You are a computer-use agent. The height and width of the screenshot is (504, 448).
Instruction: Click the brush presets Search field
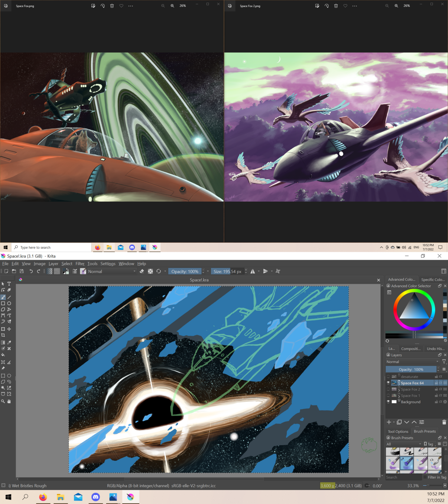coord(403,477)
